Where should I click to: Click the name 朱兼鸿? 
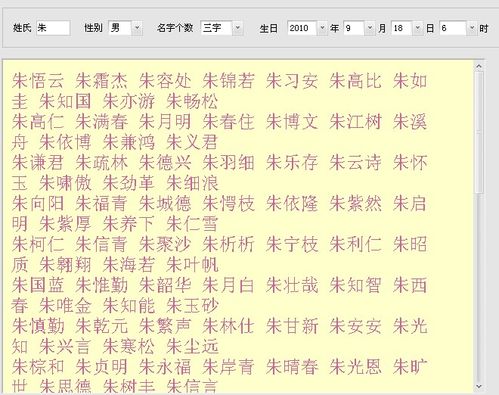tap(129, 142)
